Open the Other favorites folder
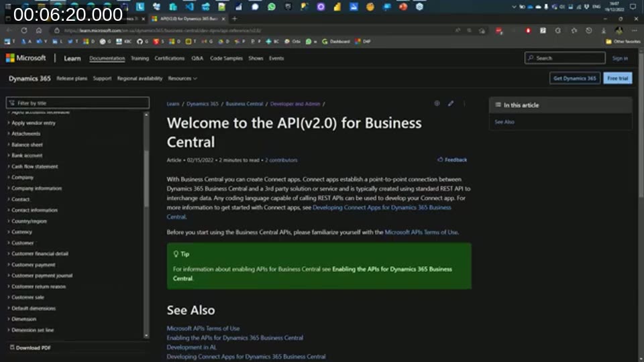This screenshot has width=644, height=362. 623,42
